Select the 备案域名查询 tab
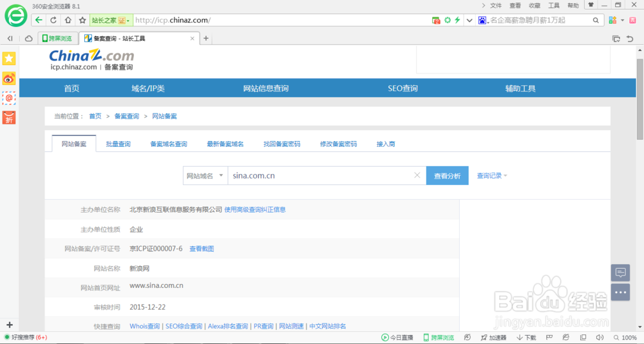Screen dimensions: 644x344 [169, 144]
